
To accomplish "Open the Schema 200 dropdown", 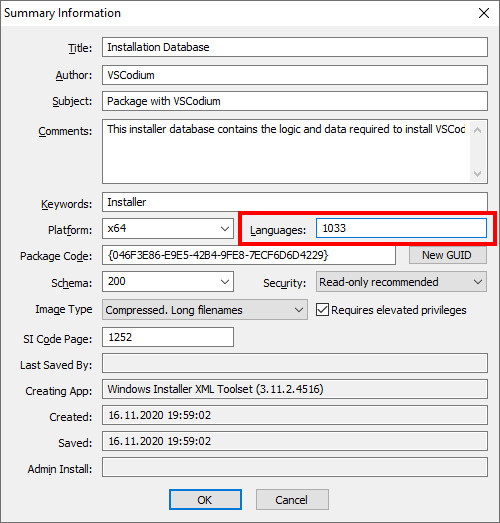I will tap(168, 282).
